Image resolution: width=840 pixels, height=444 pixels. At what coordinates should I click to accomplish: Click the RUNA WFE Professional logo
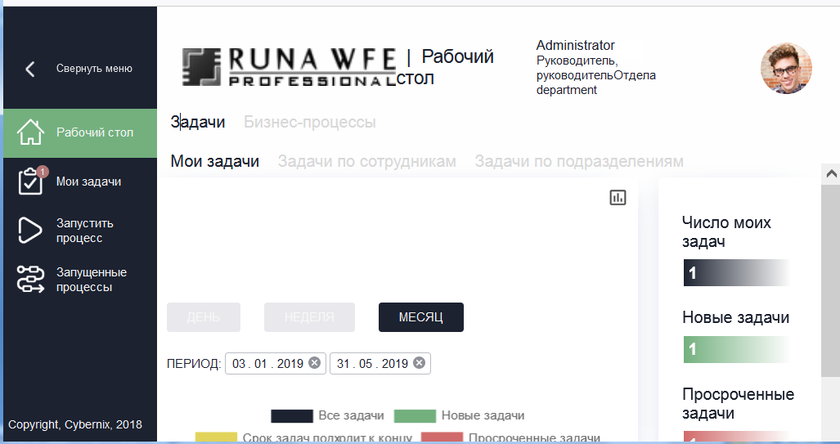tap(290, 67)
